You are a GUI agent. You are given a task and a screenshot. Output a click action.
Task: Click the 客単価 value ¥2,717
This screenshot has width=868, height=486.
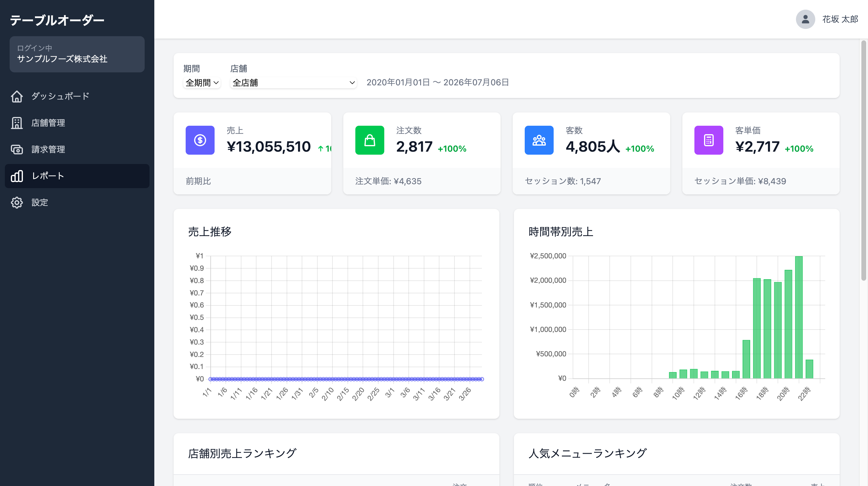coord(757,147)
